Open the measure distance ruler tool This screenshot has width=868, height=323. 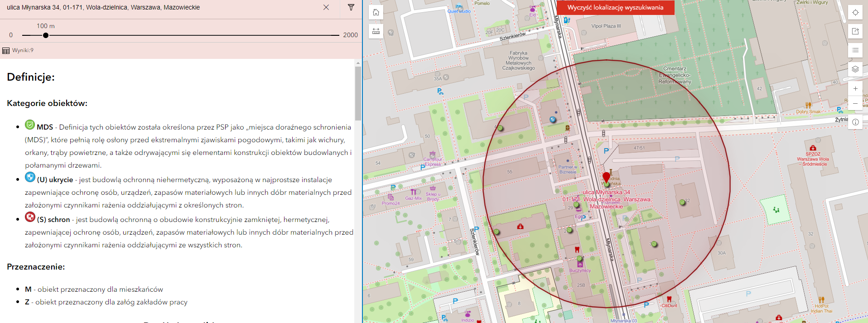pos(376,31)
